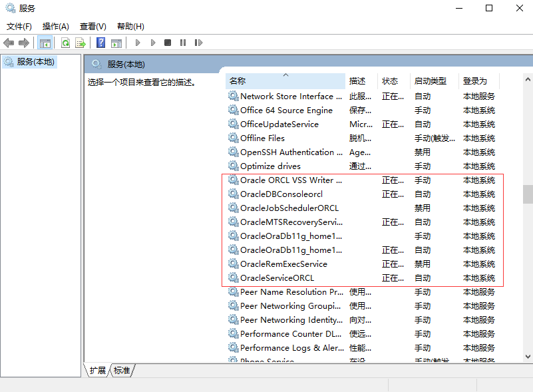Click the OracleServiceORCL service name
This screenshot has width=533, height=392.
pos(277,278)
